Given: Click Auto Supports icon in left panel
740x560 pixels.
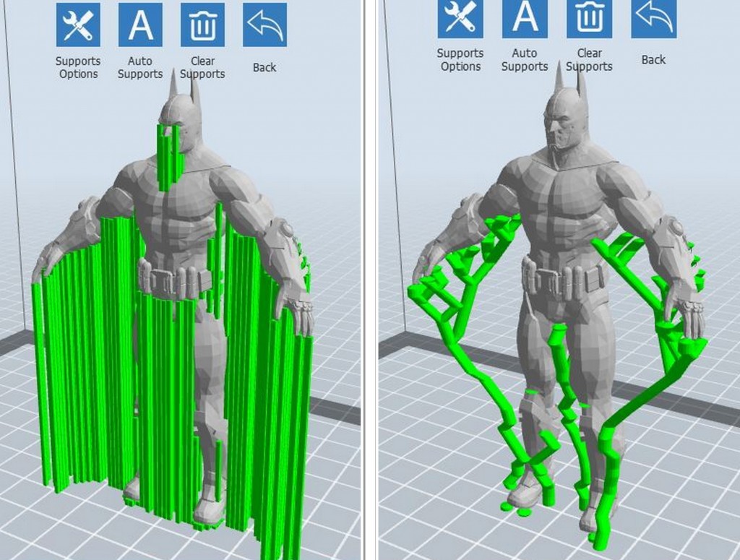Looking at the screenshot, I should pyautogui.click(x=141, y=25).
